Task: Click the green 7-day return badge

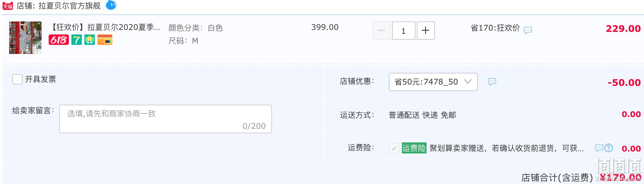Action: coord(77,40)
